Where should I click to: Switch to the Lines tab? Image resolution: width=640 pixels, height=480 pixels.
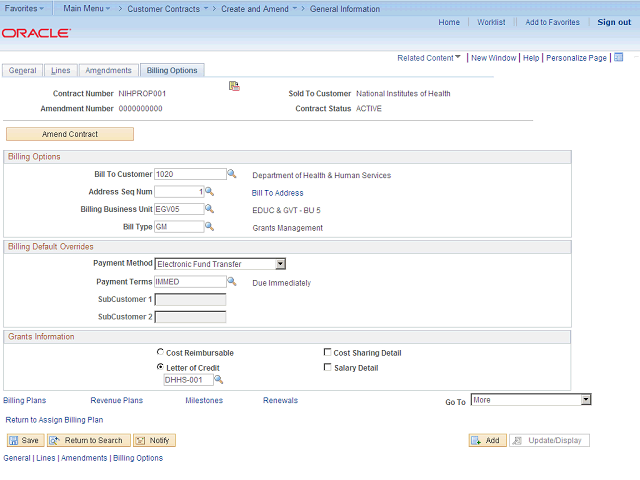60,70
